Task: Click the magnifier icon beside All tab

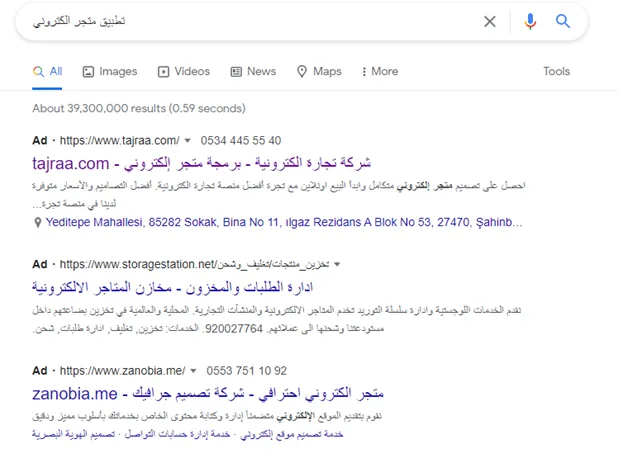Action: click(x=38, y=72)
